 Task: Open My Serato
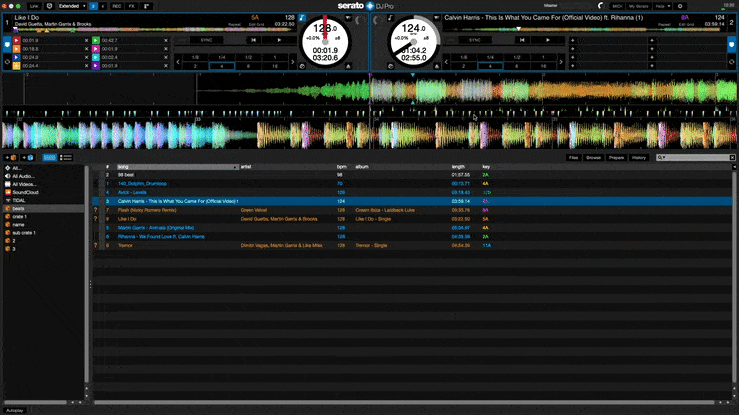(x=639, y=6)
